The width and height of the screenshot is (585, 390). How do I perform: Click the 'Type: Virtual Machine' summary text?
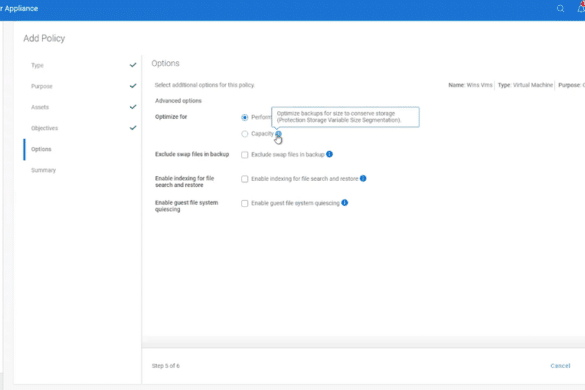point(525,85)
